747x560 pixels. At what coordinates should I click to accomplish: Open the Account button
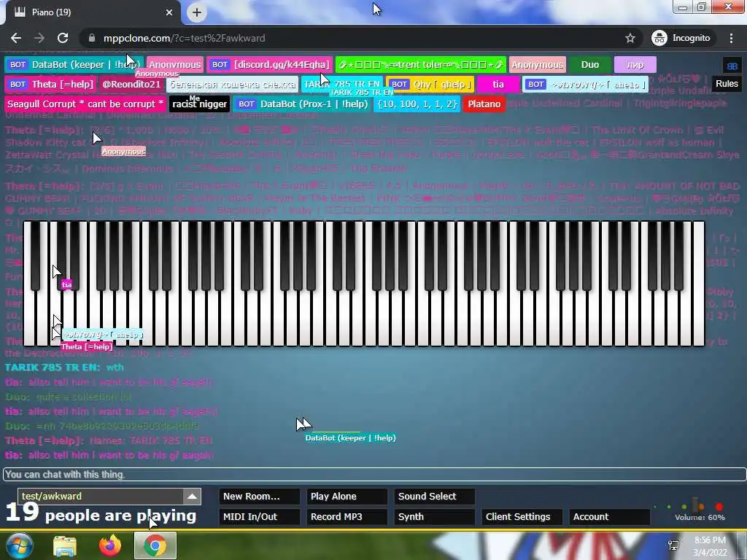click(x=610, y=517)
